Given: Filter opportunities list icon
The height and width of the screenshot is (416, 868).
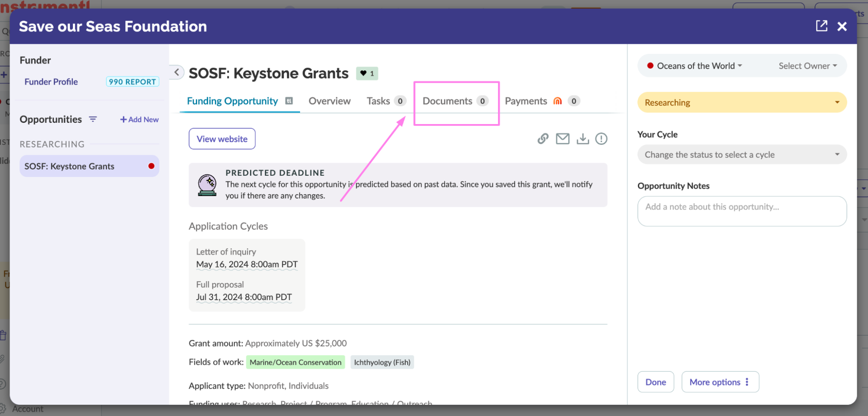Looking at the screenshot, I should point(93,119).
